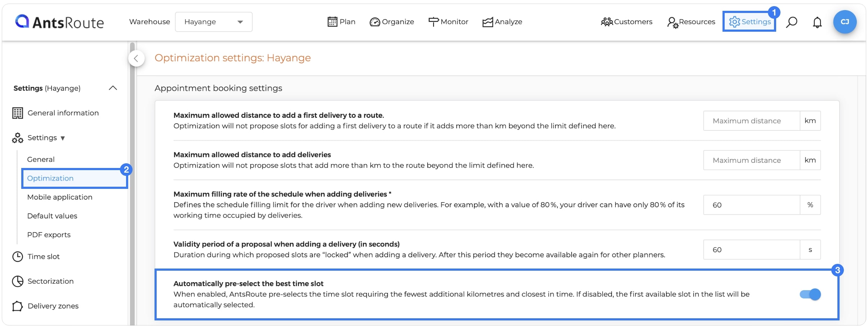Collapse the Settings submenu arrow
This screenshot has width=868, height=328.
pos(63,138)
